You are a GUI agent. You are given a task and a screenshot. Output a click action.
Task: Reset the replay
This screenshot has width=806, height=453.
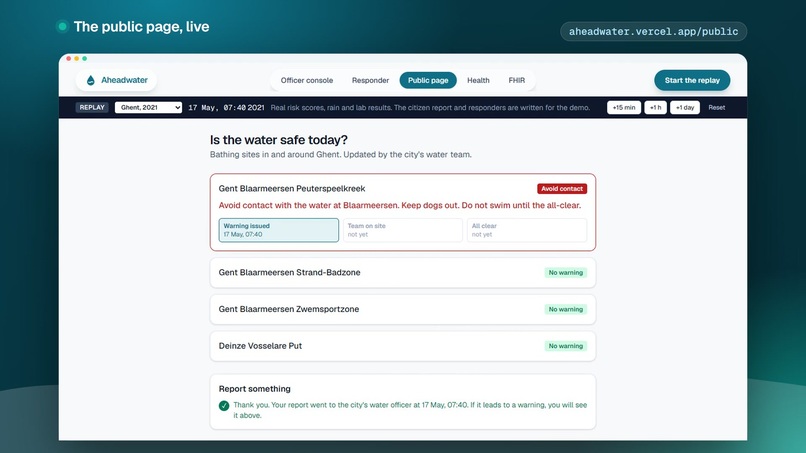point(717,107)
